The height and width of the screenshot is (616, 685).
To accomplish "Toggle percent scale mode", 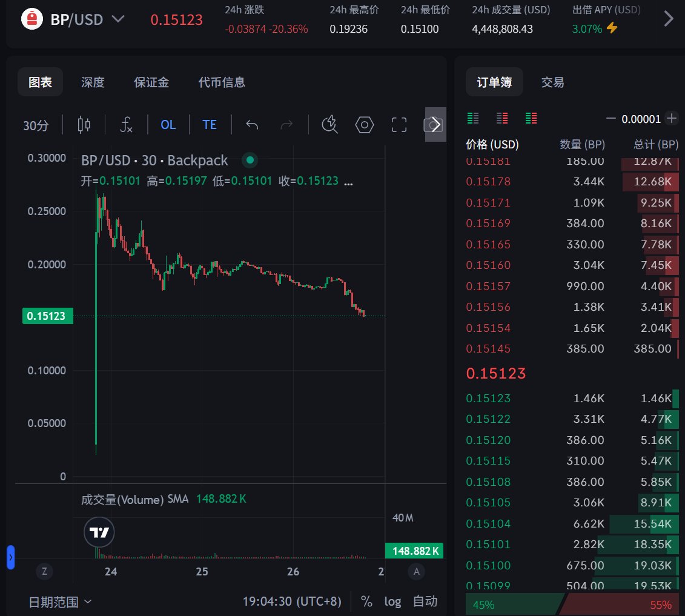I will click(366, 601).
